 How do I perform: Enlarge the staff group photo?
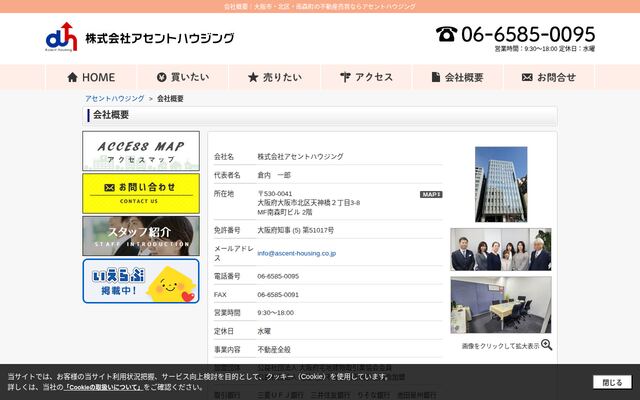click(501, 249)
